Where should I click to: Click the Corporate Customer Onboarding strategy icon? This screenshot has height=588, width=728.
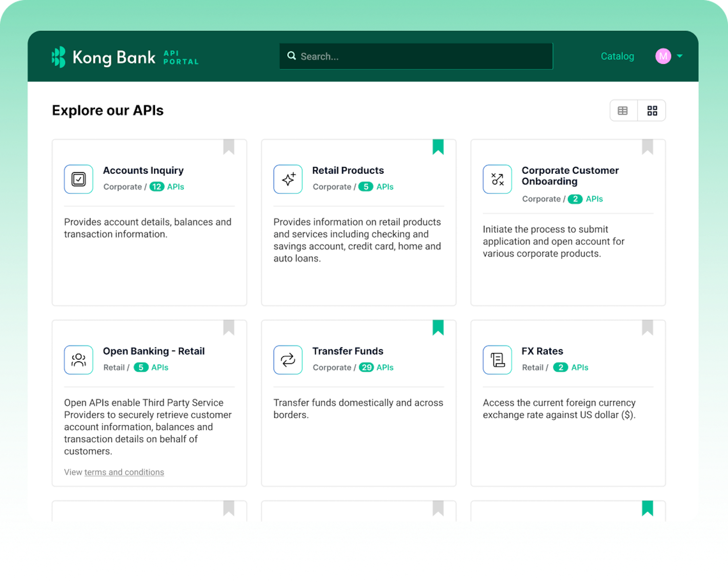pyautogui.click(x=497, y=179)
